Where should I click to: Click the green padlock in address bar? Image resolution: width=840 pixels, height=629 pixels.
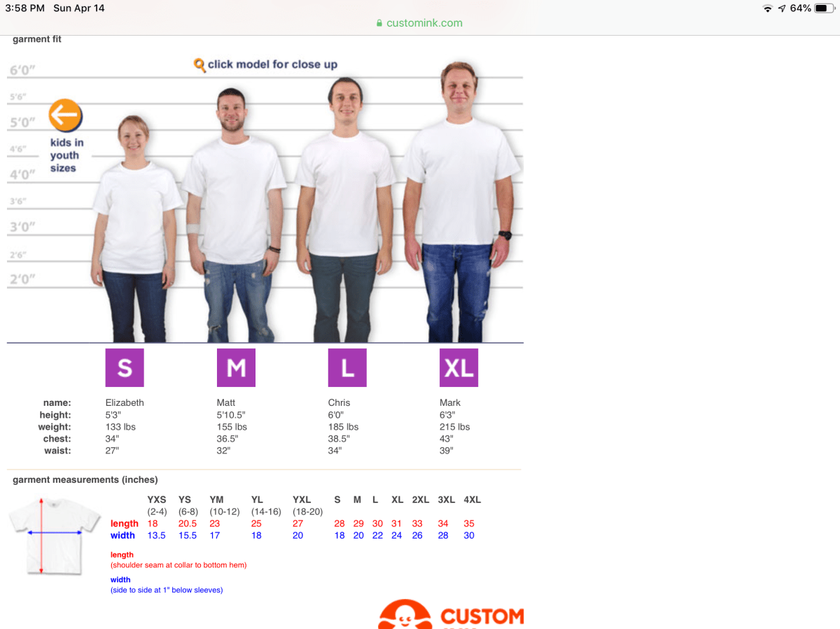coord(379,23)
